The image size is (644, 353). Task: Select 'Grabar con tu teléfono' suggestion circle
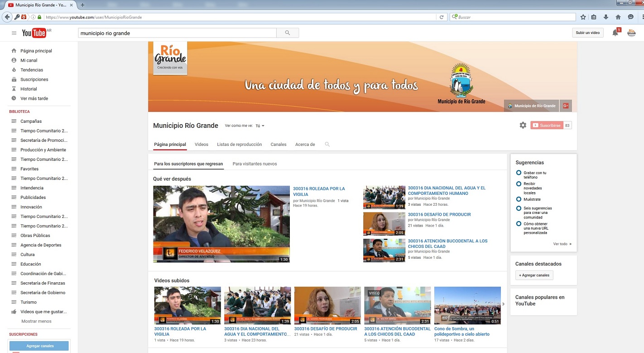519,173
